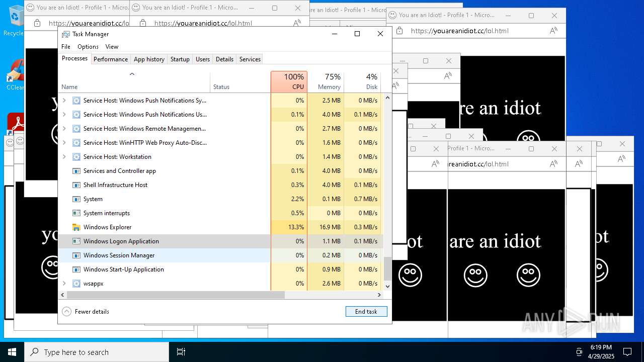The image size is (644, 362).
Task: Expand the wsappx process group
Action: [64, 284]
